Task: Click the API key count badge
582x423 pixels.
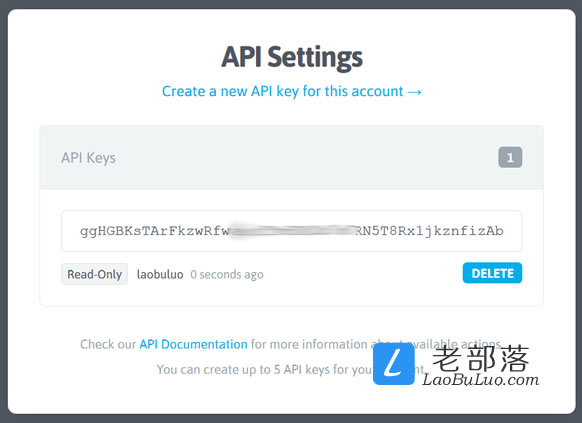Action: [510, 157]
